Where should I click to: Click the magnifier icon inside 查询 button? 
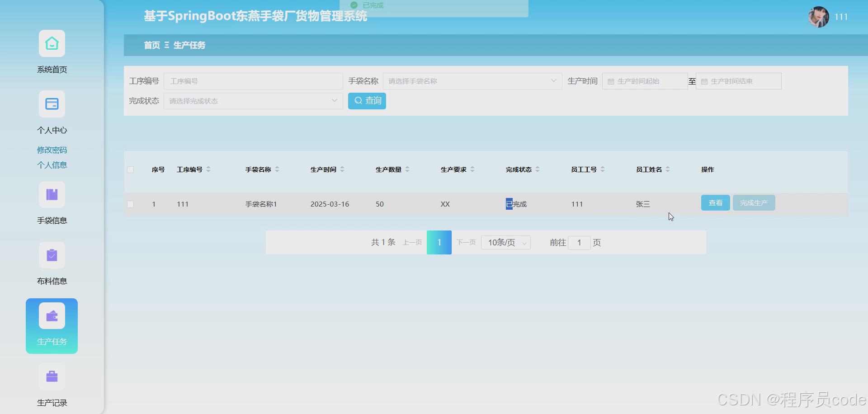(359, 101)
